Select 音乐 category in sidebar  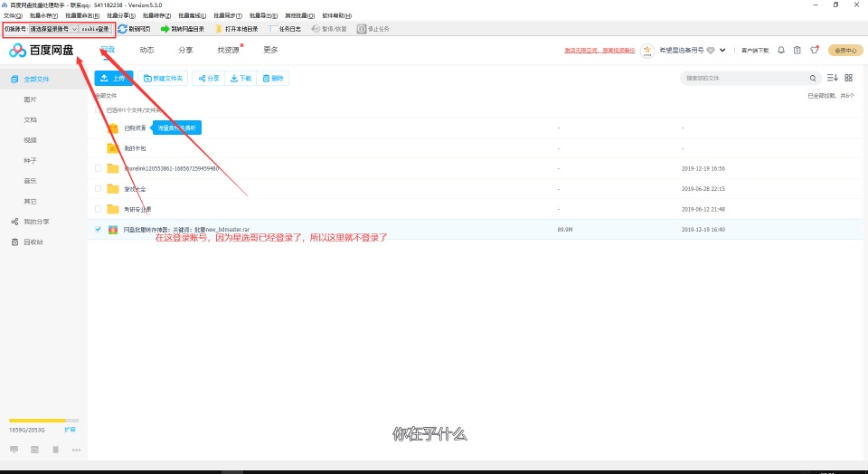click(31, 181)
